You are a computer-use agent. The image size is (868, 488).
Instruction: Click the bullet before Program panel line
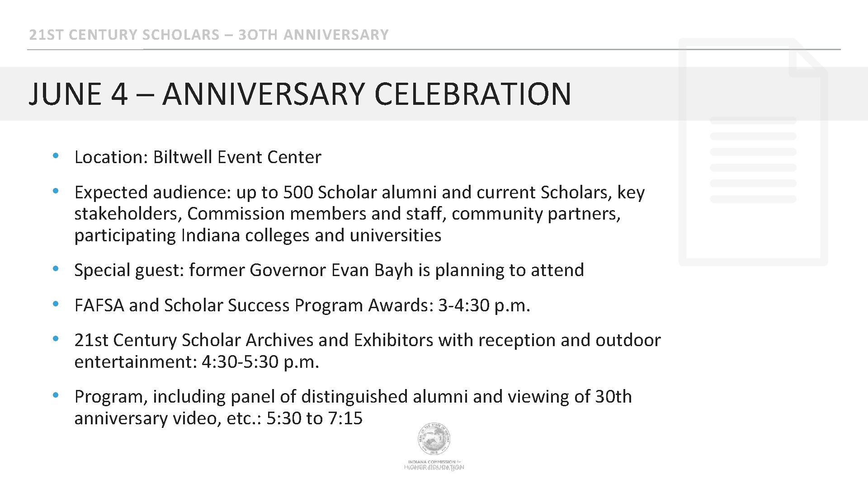(55, 395)
